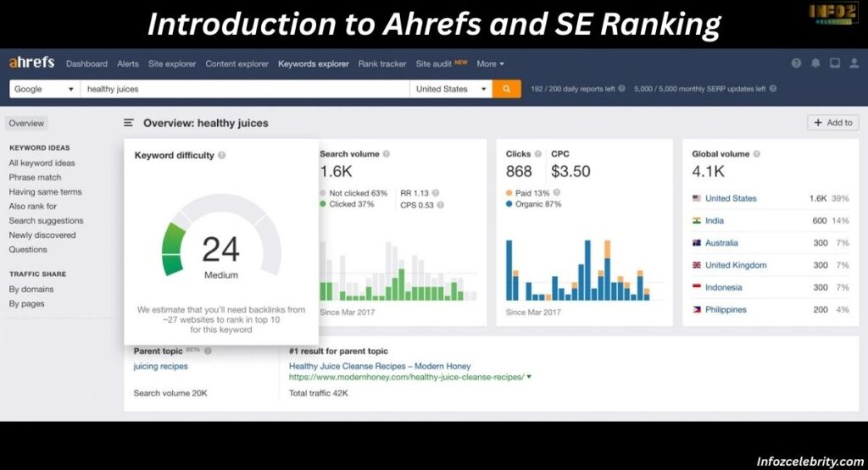Open the Google search engine dropdown

pos(44,89)
